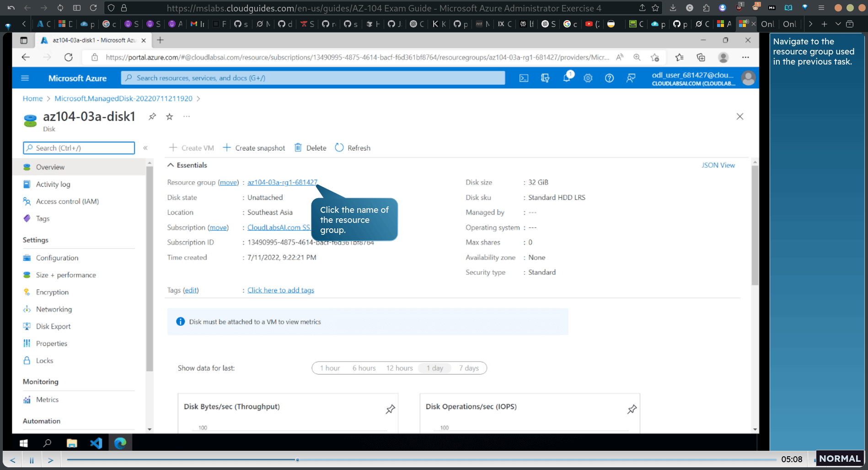This screenshot has height=470, width=868.
Task: Click the edit link next to Tags
Action: (191, 290)
